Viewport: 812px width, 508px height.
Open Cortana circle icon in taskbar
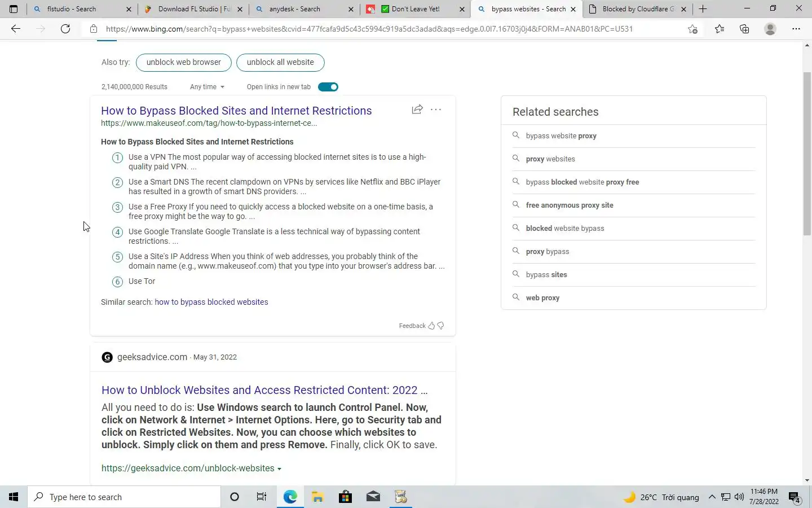(x=235, y=497)
